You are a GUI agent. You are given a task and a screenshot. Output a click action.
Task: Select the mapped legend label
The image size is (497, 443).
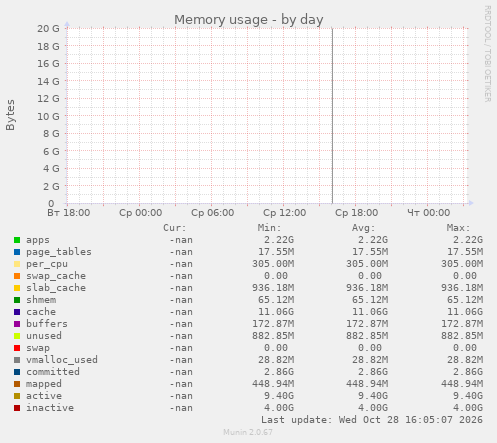tap(44, 384)
